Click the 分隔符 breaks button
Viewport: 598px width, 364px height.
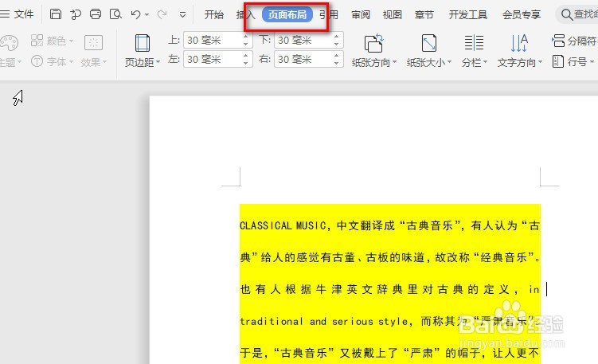[574, 41]
